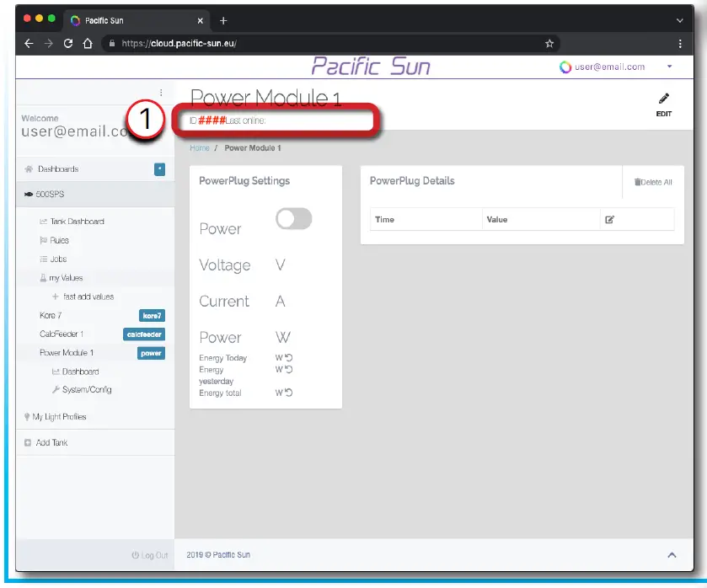Expand the tab search chevron

point(679,20)
